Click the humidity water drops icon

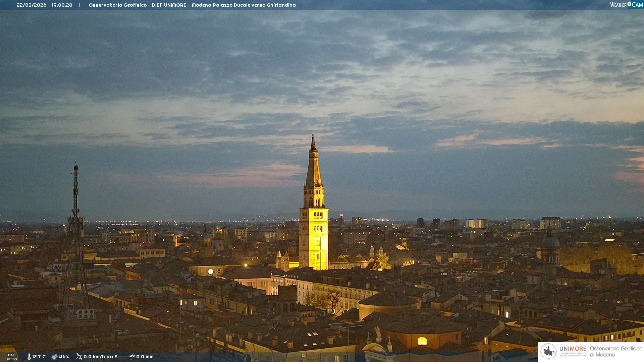pyautogui.click(x=54, y=357)
